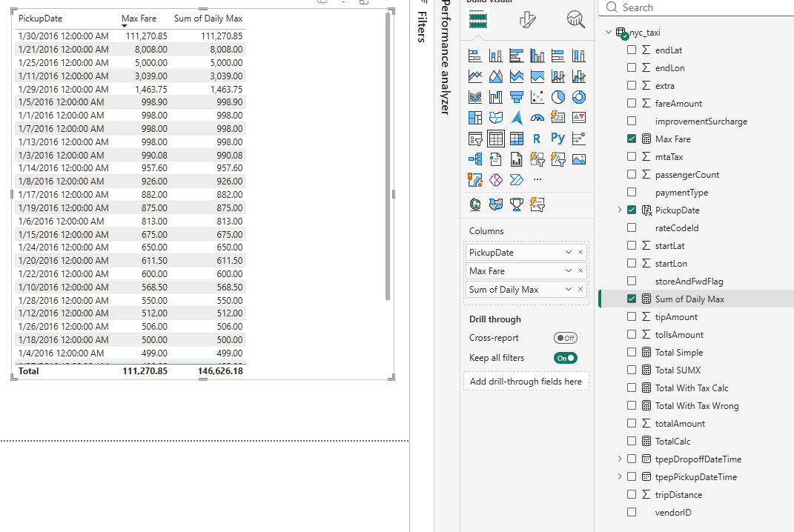794x532 pixels.
Task: Select the decomposition tree visual
Action: [x=475, y=159]
